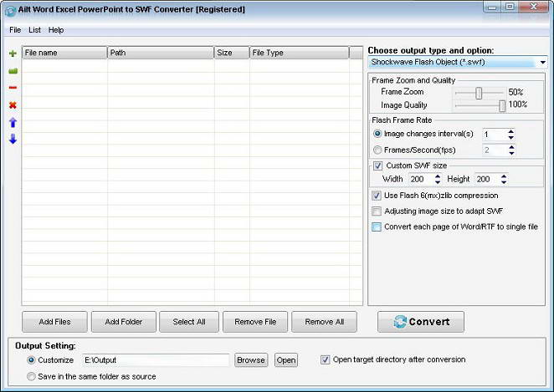554x392 pixels.
Task: Click the red minus remove-file icon
Action: point(13,88)
